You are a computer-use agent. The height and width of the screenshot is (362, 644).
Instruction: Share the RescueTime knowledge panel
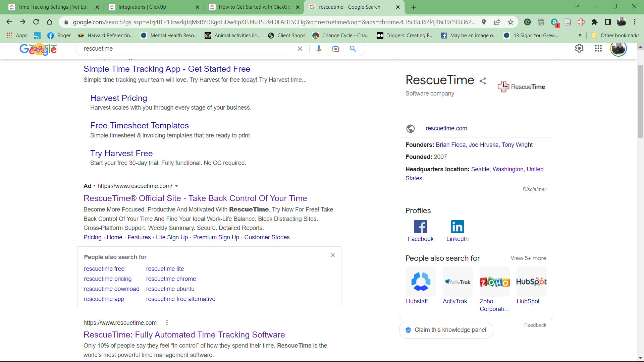pos(482,81)
